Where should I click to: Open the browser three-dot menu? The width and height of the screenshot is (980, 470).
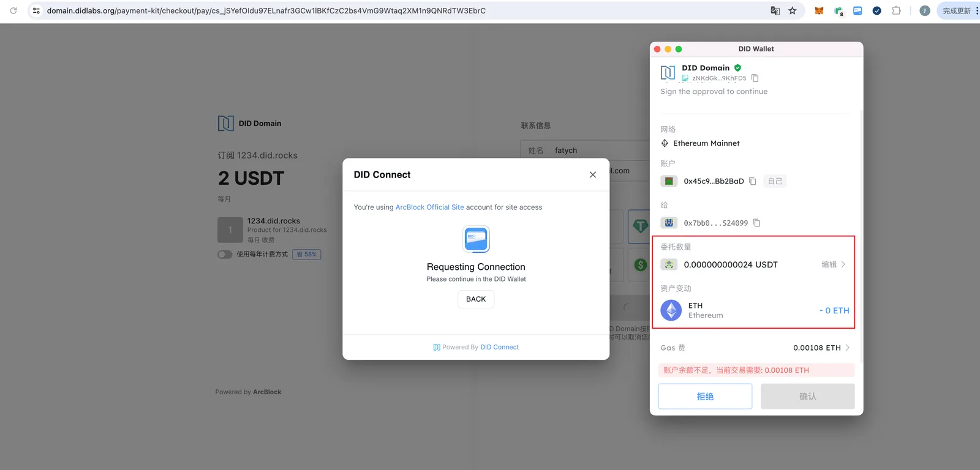[x=977, y=10]
